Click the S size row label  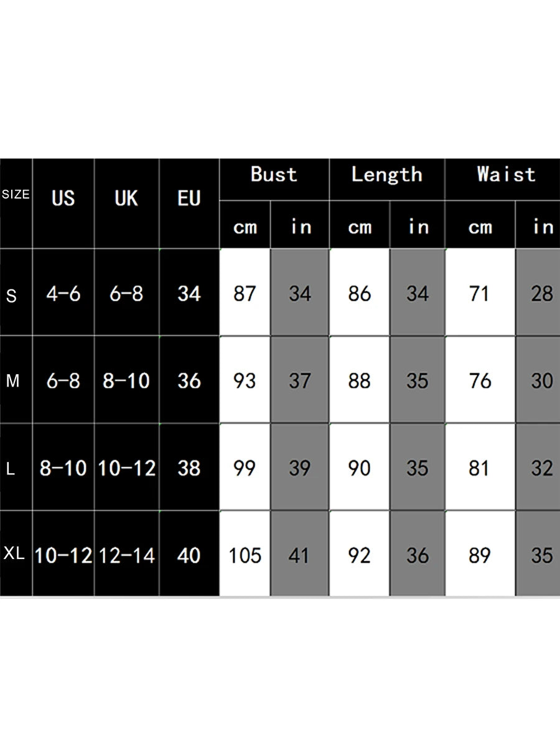coord(11,296)
